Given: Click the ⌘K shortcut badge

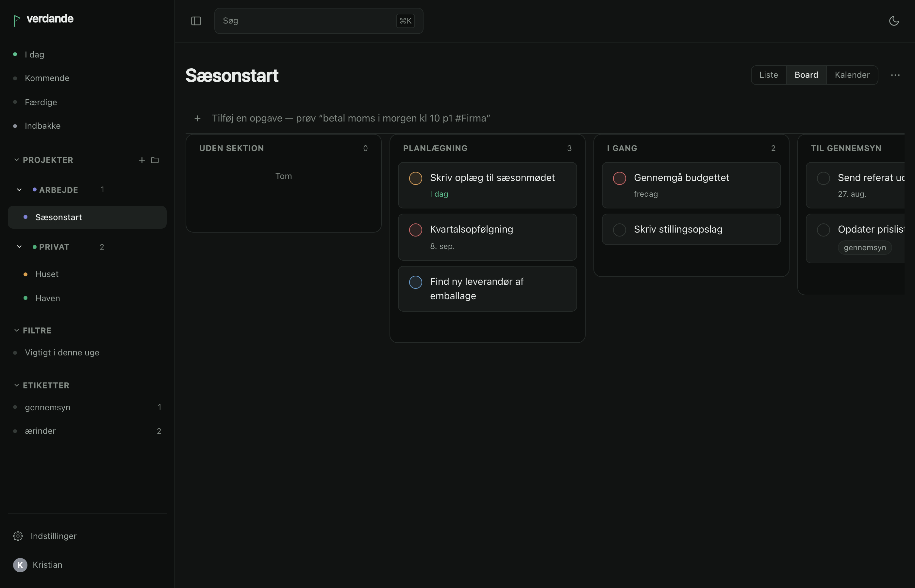Looking at the screenshot, I should point(405,21).
